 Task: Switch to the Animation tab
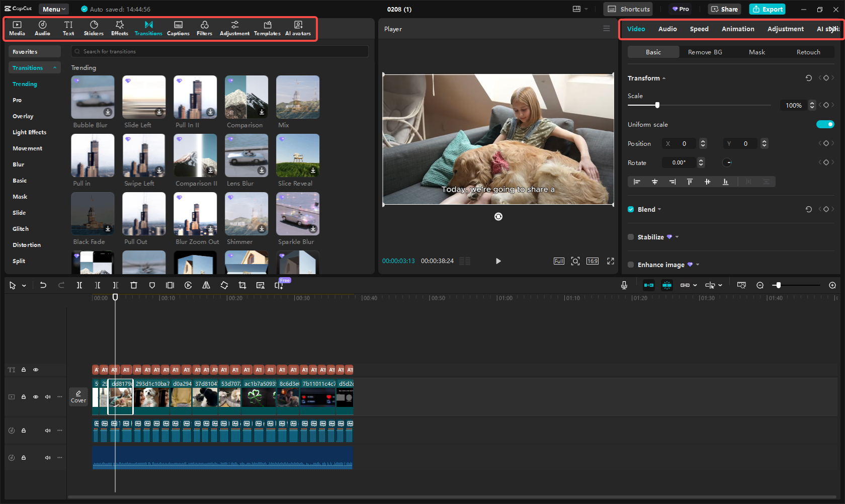[737, 29]
